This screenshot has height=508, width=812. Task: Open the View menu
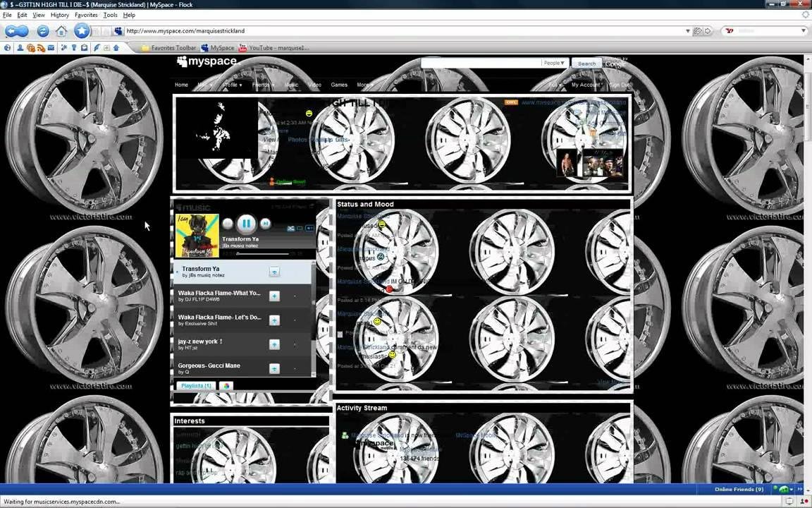[39, 15]
